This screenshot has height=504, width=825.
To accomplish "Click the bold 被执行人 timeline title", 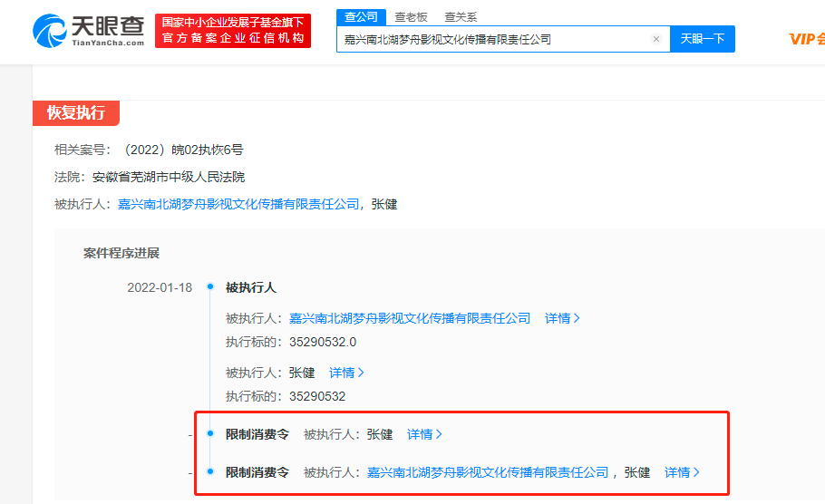I will pos(250,287).
